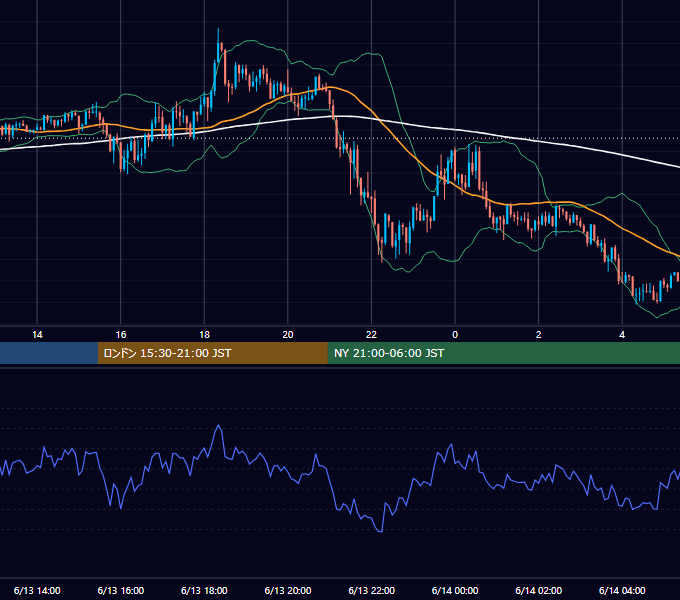Select the 0 hour axis label
The height and width of the screenshot is (600, 680).
tap(455, 335)
